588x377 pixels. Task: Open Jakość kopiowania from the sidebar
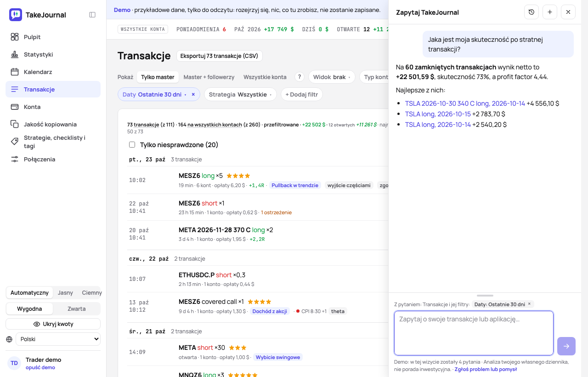point(53,124)
